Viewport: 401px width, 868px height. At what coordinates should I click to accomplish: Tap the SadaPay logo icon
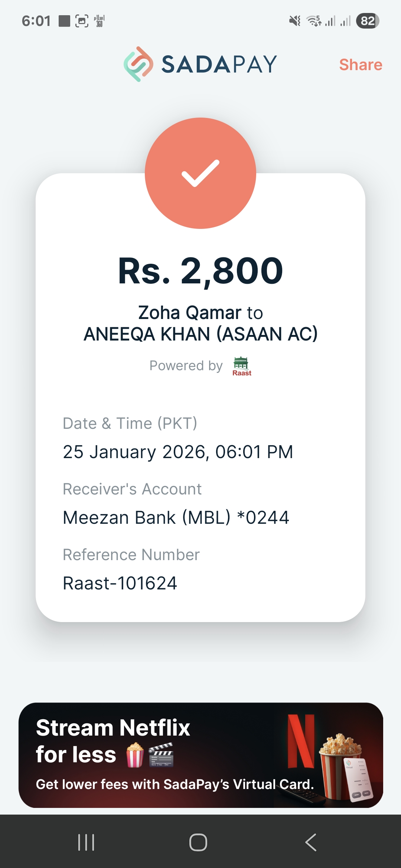(x=138, y=64)
